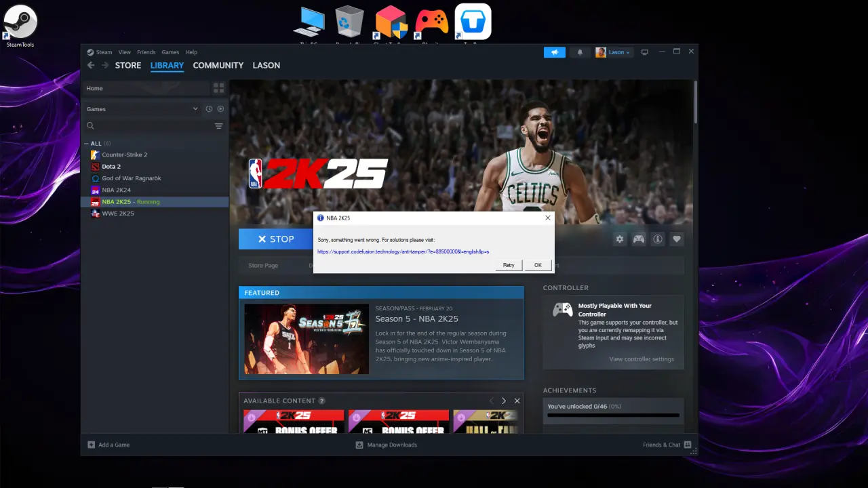The height and width of the screenshot is (488, 868).
Task: Open the LASON profile tab
Action: pyautogui.click(x=267, y=65)
